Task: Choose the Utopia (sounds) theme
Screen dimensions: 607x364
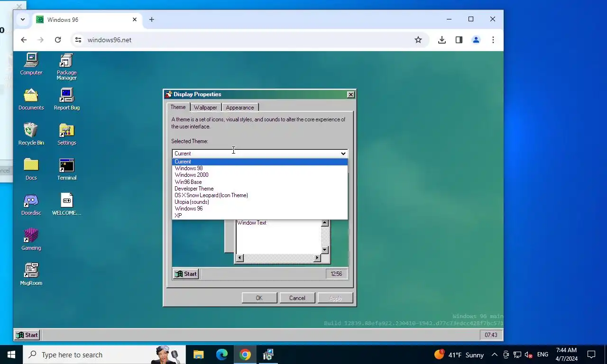Action: 260,202
